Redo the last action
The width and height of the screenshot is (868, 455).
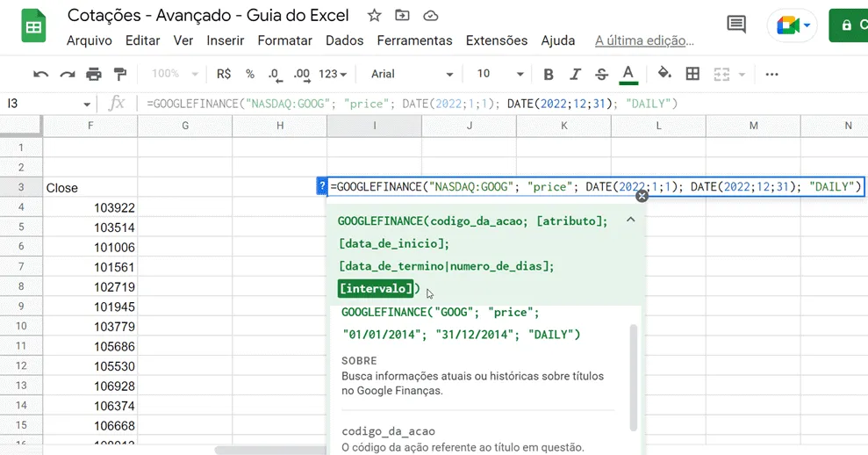pos(68,75)
